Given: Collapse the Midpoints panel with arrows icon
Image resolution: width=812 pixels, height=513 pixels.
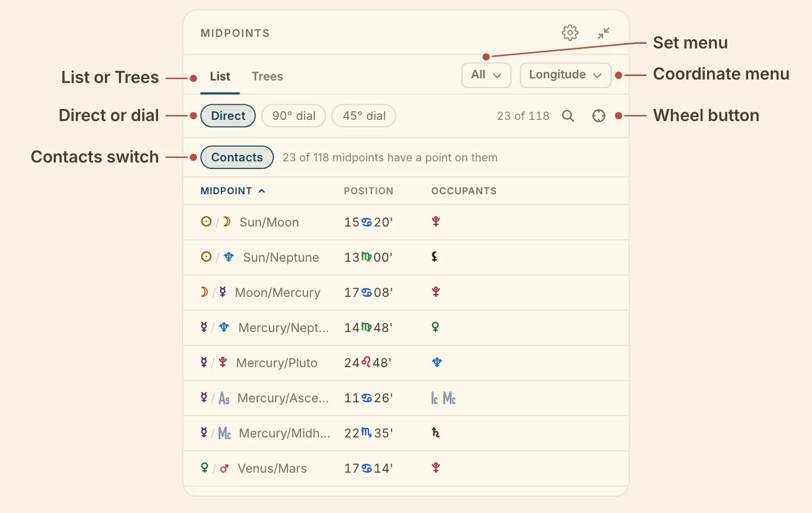Looking at the screenshot, I should tap(604, 33).
